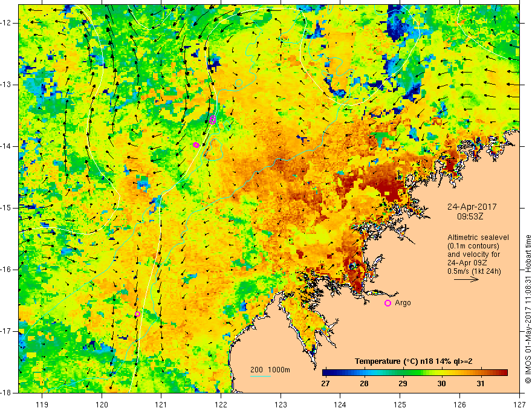Click the longitude axis label 123
Image resolution: width=532 pixels, height=411 pixels.
pyautogui.click(x=281, y=404)
